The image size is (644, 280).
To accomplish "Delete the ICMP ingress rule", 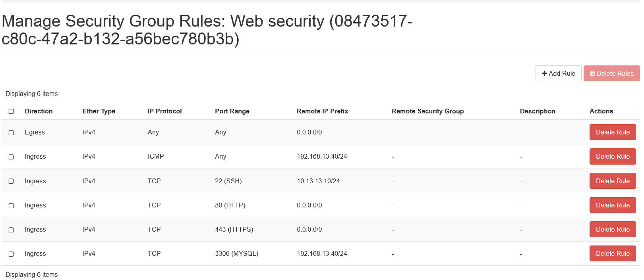I will 613,156.
